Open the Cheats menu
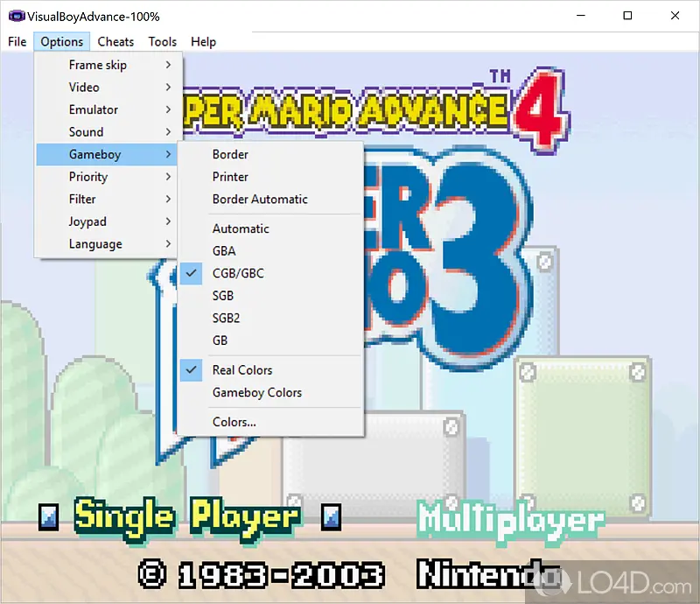This screenshot has height=604, width=700. coord(115,41)
